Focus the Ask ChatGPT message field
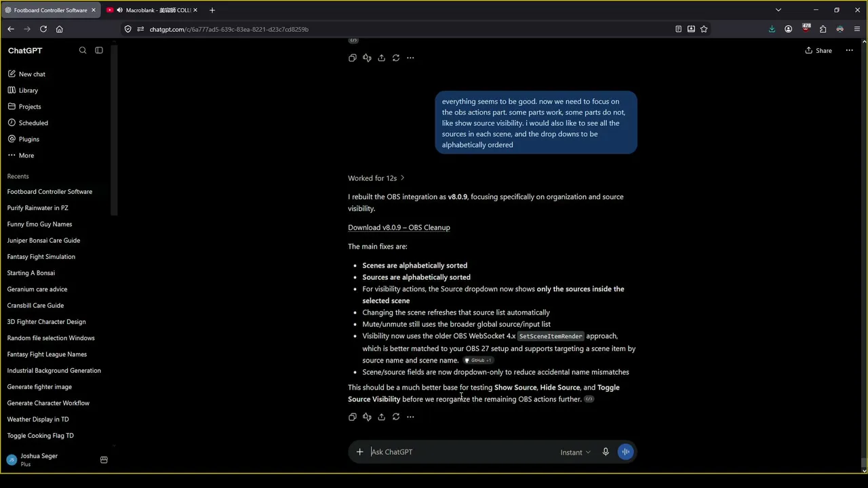Viewport: 868px width, 488px height. point(461,452)
